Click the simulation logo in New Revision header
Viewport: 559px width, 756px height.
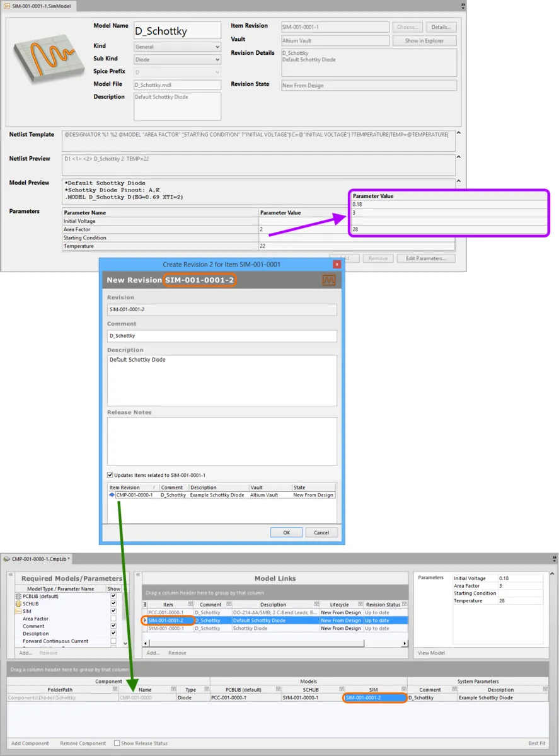pyautogui.click(x=328, y=280)
